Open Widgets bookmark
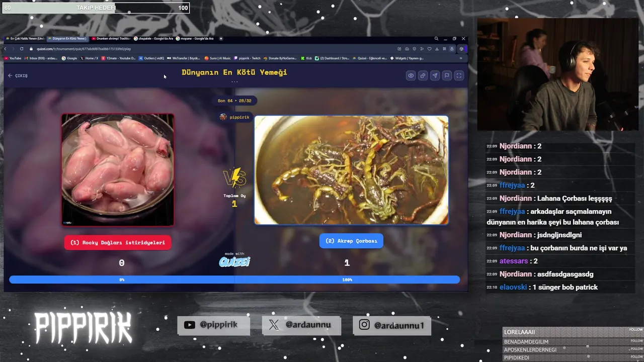This screenshot has width=644, height=362. point(407,58)
